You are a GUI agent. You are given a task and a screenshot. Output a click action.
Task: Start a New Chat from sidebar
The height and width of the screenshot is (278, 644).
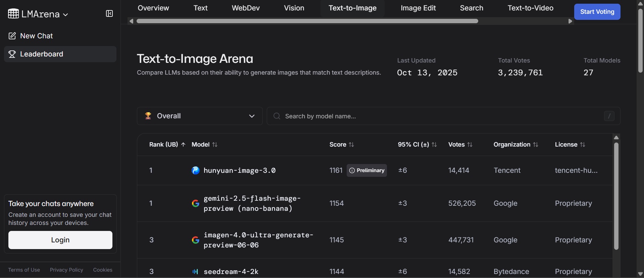(60, 36)
